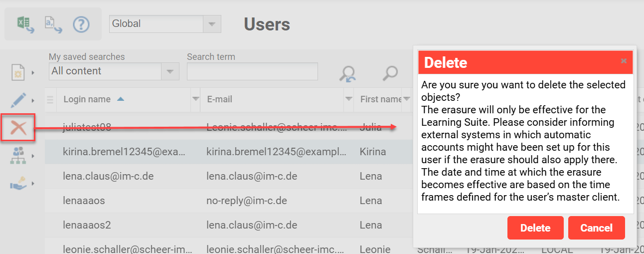Open the help question mark icon
The width and height of the screenshot is (644, 254).
pyautogui.click(x=81, y=24)
